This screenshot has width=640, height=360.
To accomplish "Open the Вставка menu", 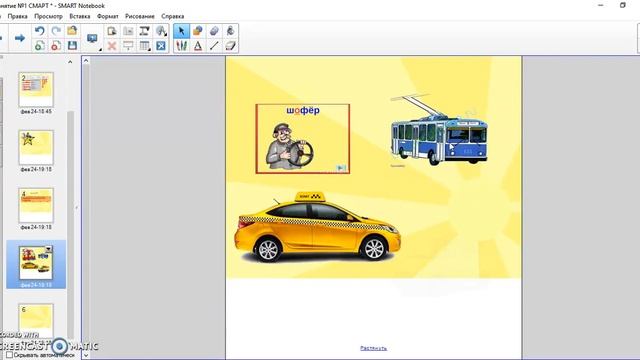I will (80, 16).
